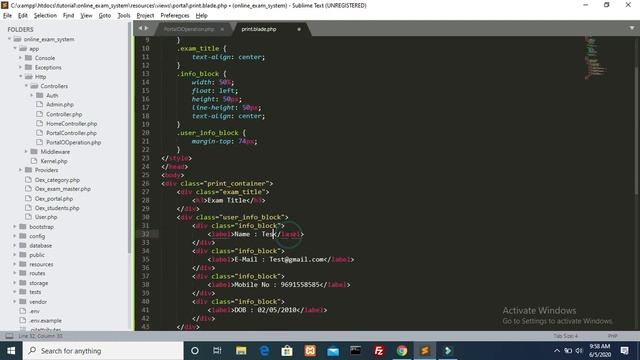Expand the bootstrap folder

15,227
